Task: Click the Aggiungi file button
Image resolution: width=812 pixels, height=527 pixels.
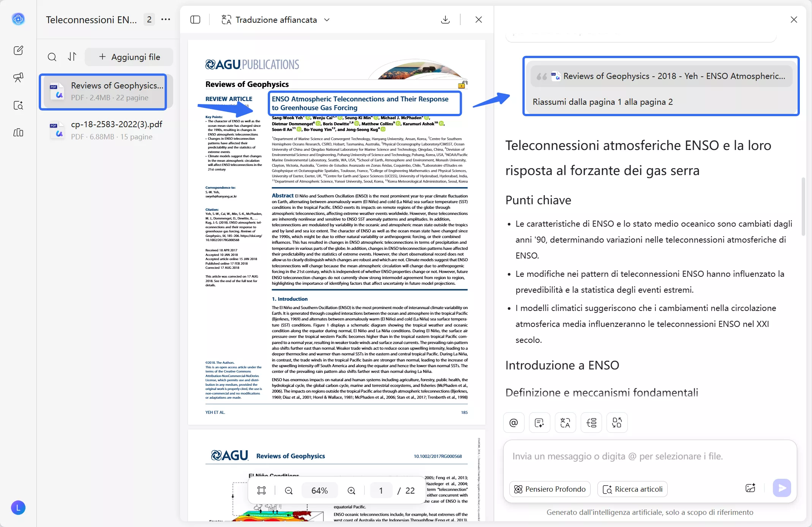Action: 129,57
